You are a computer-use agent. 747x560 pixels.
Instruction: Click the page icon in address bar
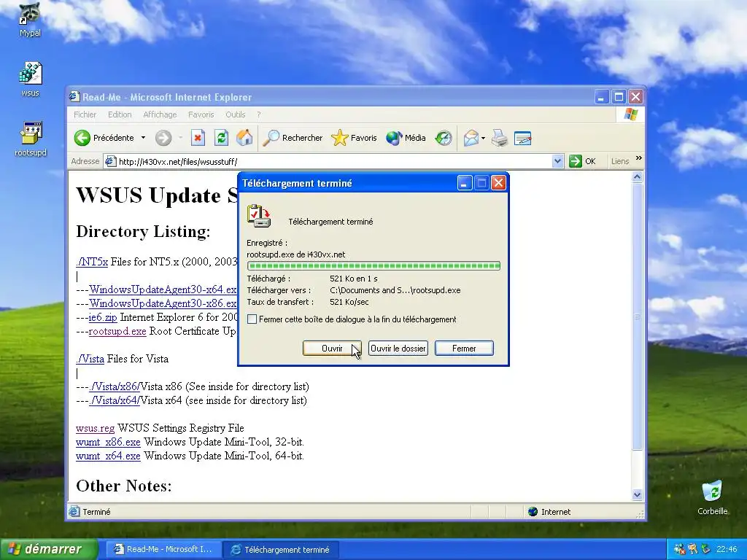110,161
